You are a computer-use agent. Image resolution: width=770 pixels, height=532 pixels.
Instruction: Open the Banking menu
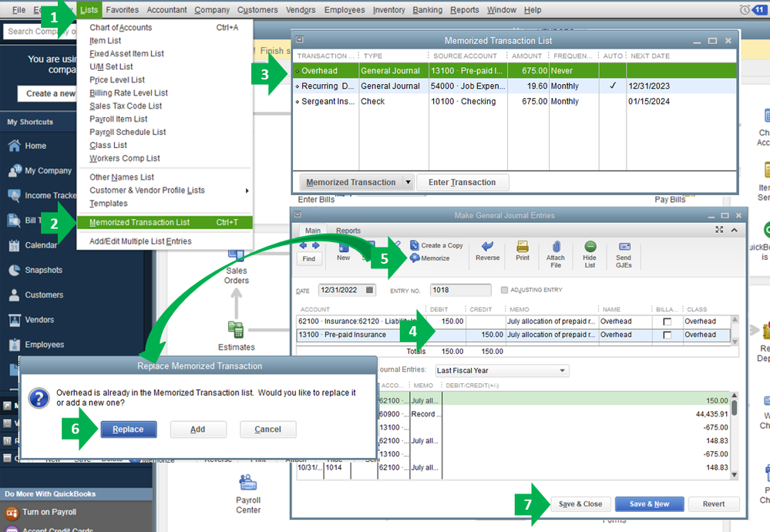427,10
